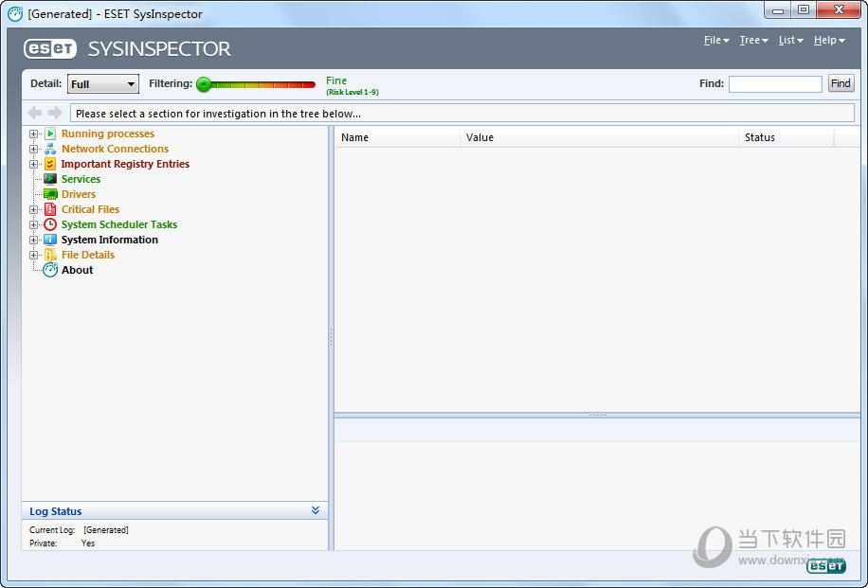Go back with the left arrow
868x588 pixels.
click(x=35, y=113)
